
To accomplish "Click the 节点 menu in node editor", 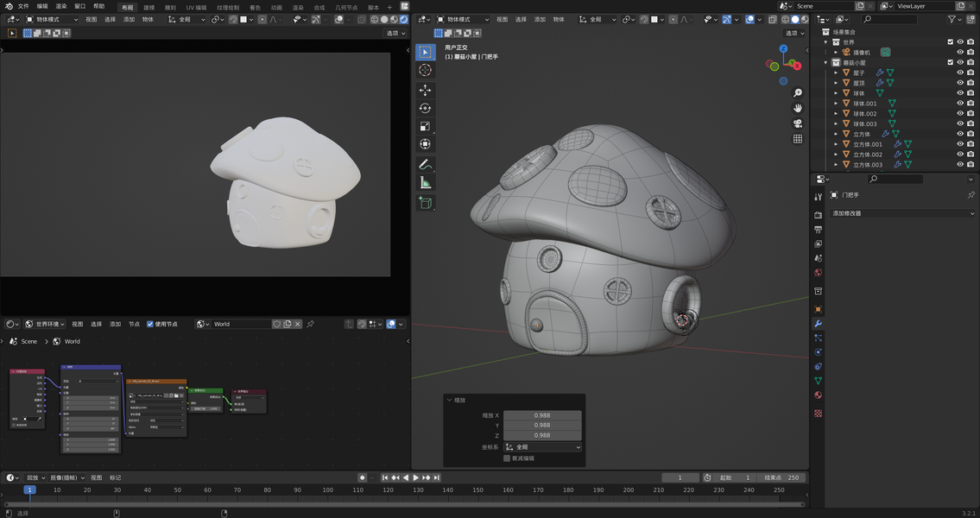I will pos(135,325).
